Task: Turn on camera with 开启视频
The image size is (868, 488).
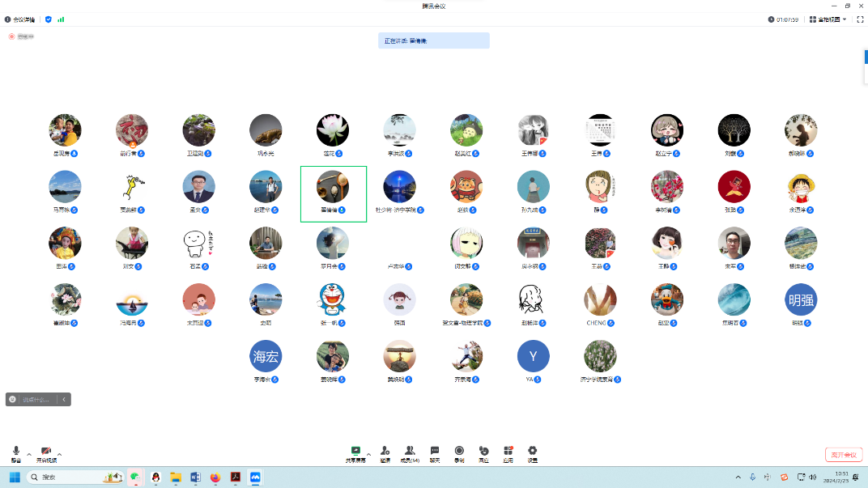Action: point(46,453)
